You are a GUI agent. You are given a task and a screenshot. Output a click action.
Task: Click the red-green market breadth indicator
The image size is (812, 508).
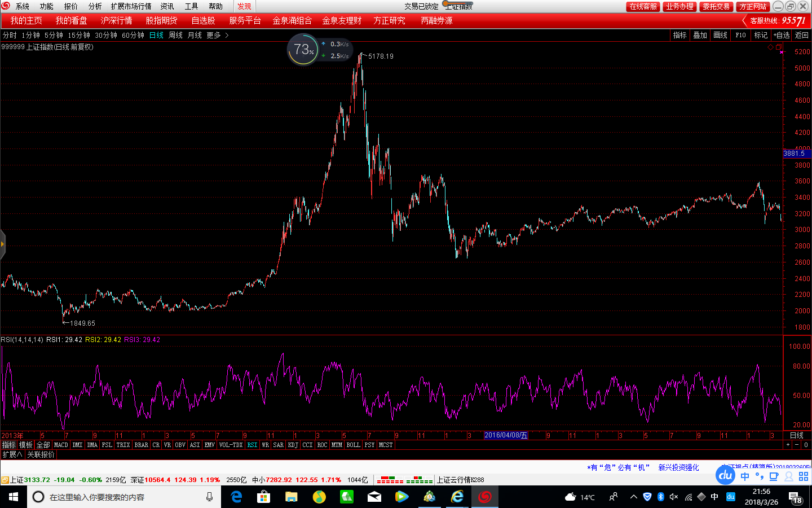(x=405, y=480)
